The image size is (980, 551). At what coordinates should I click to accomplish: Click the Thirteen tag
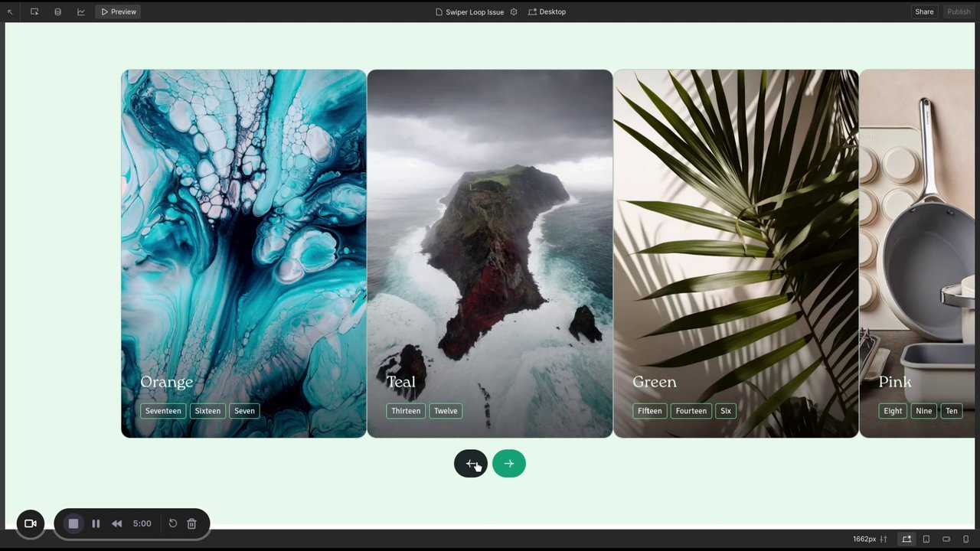point(406,411)
